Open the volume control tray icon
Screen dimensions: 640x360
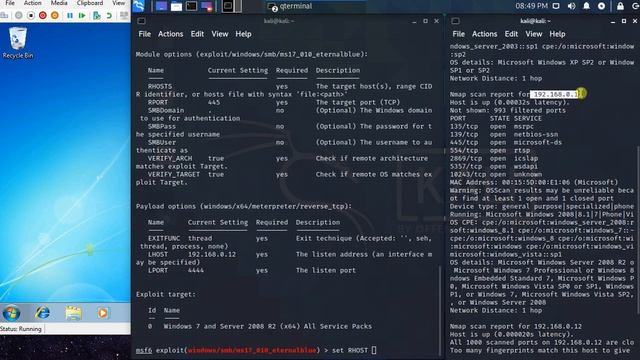coord(571,6)
